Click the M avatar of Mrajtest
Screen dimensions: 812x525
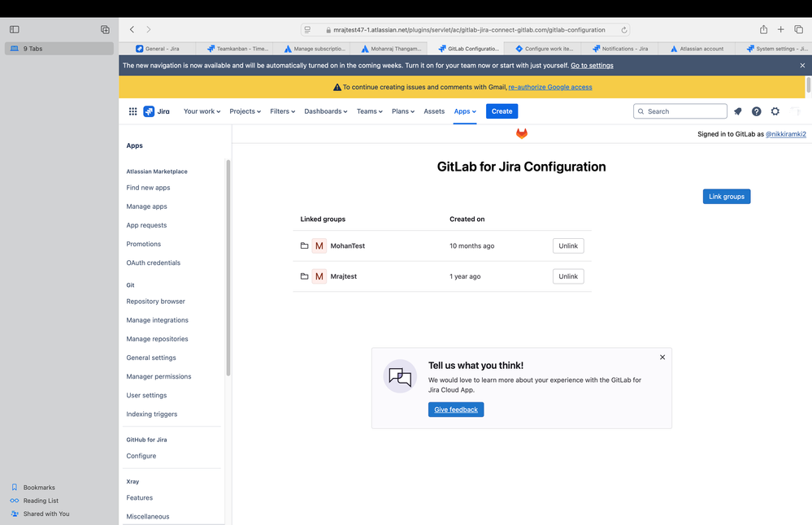pos(319,276)
